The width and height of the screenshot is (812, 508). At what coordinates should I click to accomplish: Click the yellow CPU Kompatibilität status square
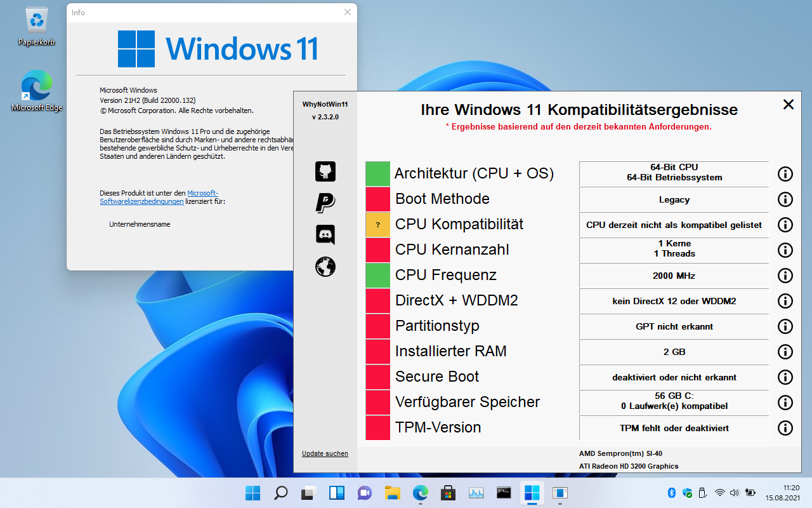(377, 224)
